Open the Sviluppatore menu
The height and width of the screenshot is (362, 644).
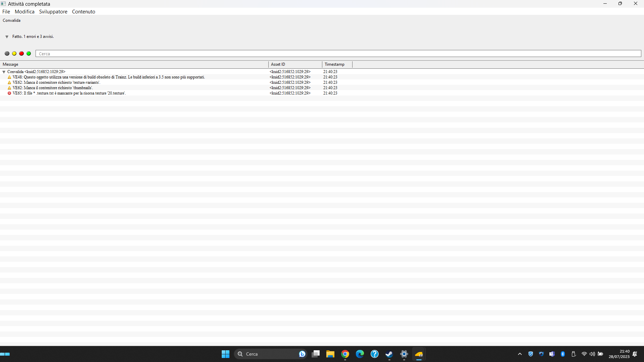53,12
